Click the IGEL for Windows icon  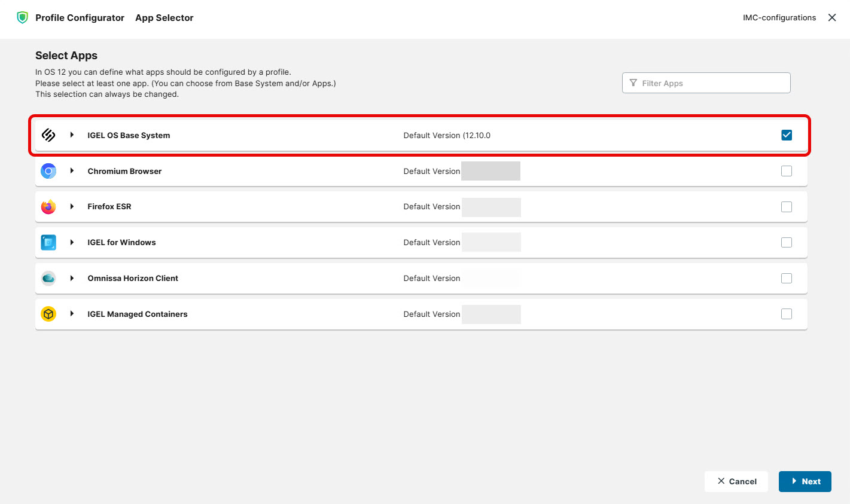pos(48,242)
